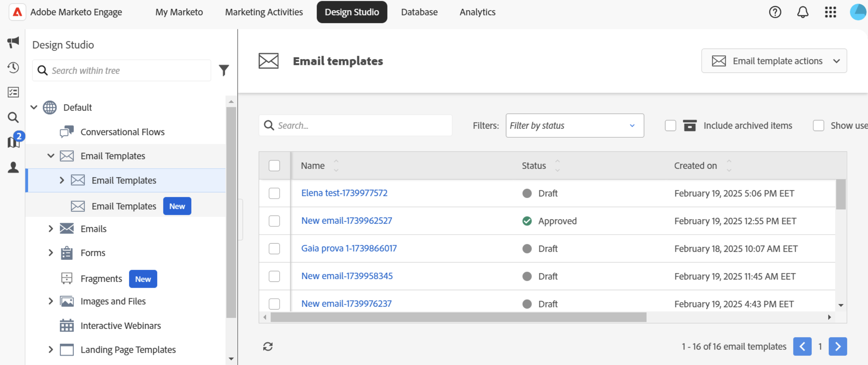
Task: Click the Forms clipboard icon
Action: 67,253
